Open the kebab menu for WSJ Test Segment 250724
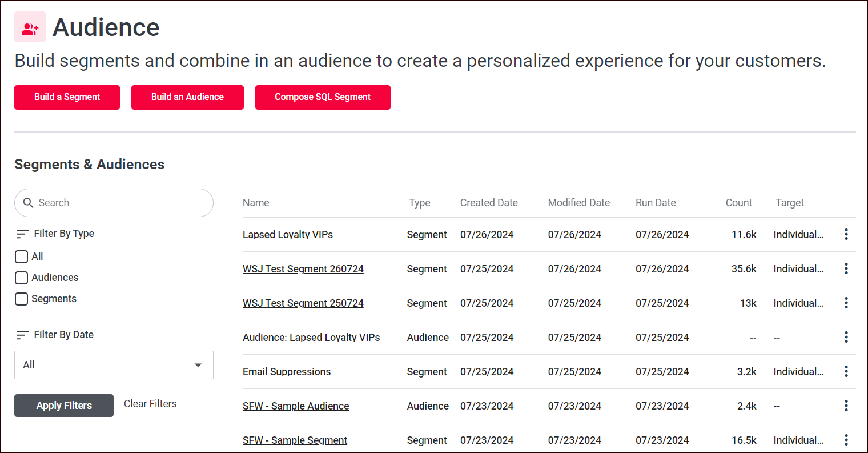The width and height of the screenshot is (868, 453). pyautogui.click(x=846, y=303)
